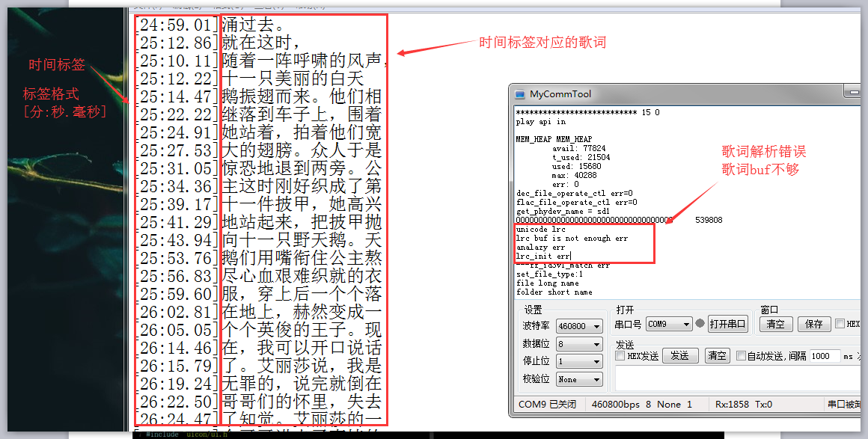Click 清空 next to the 发送 button
Screen dimensions: 868x439
tap(717, 355)
